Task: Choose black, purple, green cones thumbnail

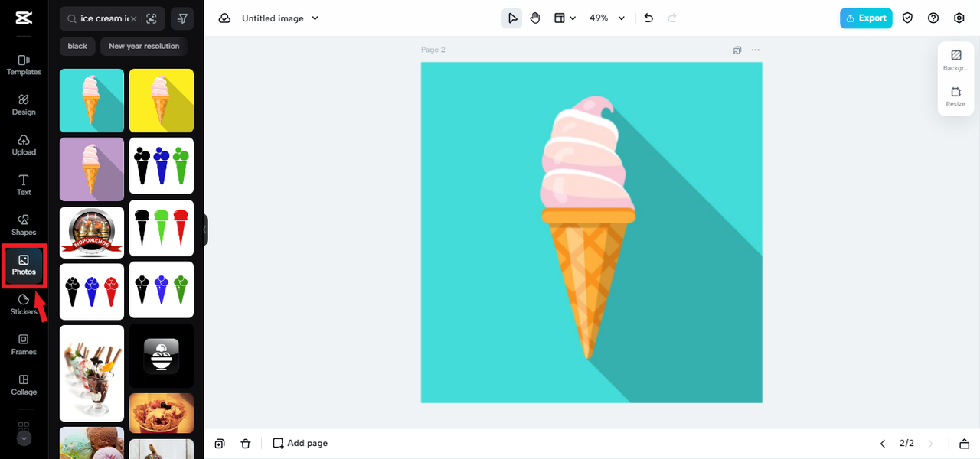Action: coord(162,290)
